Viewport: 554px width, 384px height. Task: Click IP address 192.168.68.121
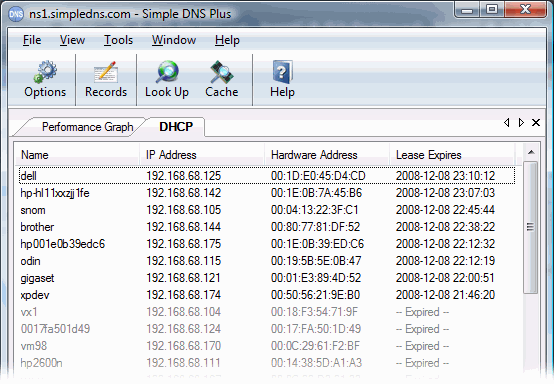183,278
